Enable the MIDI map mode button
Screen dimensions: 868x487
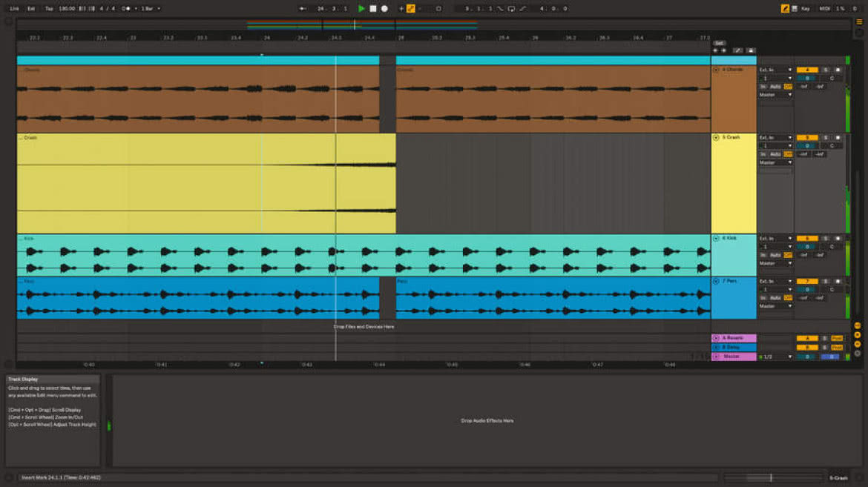[x=824, y=8]
